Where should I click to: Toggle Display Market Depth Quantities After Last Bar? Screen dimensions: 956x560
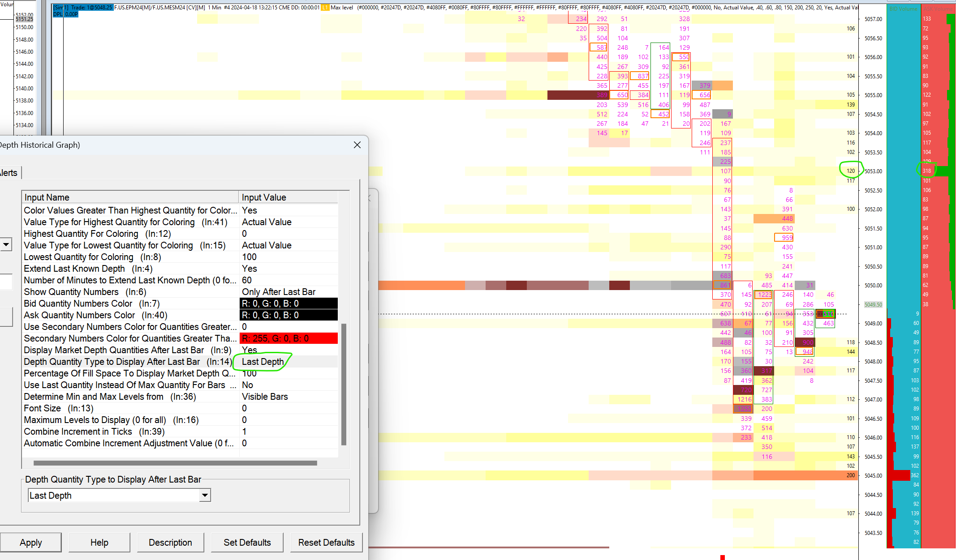(x=250, y=350)
